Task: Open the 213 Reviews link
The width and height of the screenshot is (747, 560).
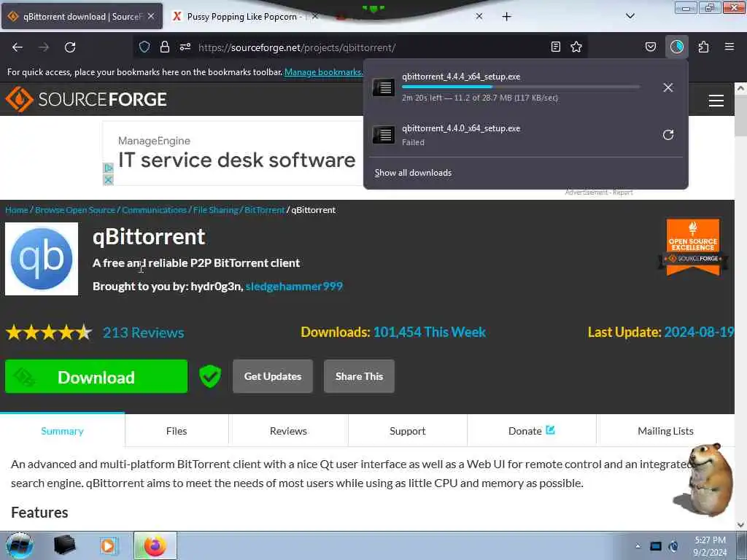Action: click(144, 332)
